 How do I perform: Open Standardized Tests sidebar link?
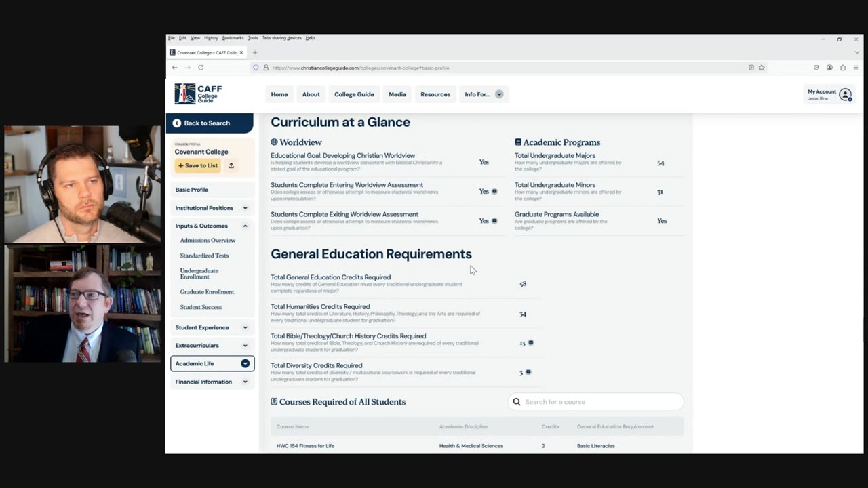click(204, 256)
